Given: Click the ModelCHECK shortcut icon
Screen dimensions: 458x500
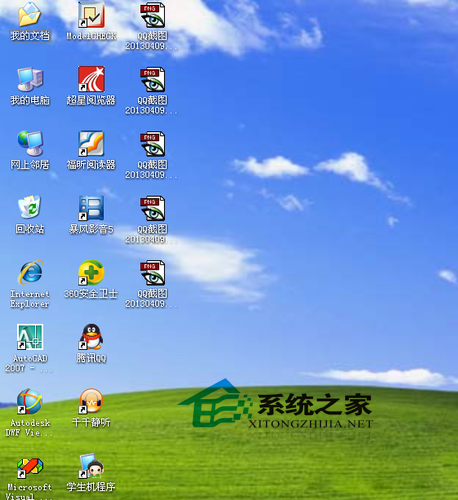Looking at the screenshot, I should 91,15.
